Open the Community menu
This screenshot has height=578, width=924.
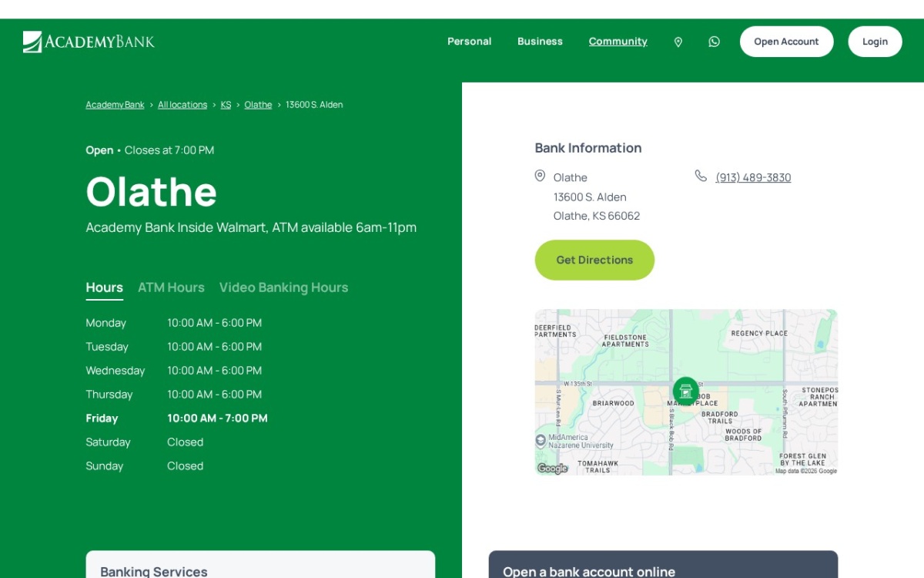(618, 42)
